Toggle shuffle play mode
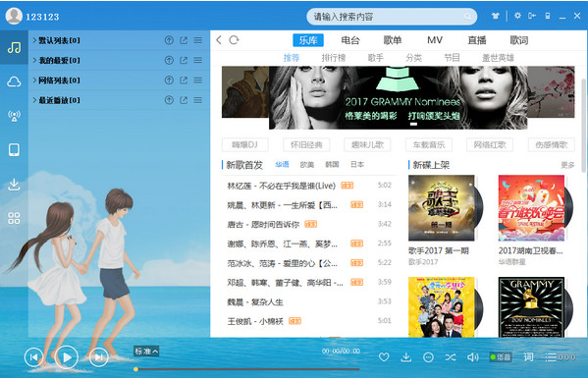This screenshot has width=588, height=379. click(451, 357)
